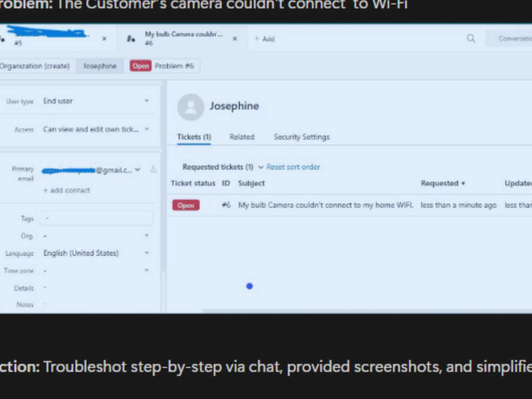
Task: Click ticket ID '#6' in the row
Action: (226, 205)
